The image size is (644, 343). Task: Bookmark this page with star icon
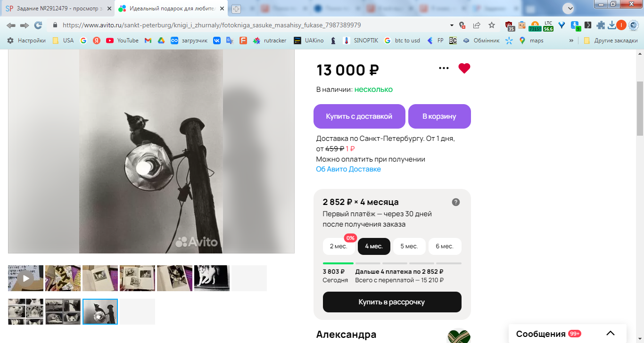(x=492, y=25)
